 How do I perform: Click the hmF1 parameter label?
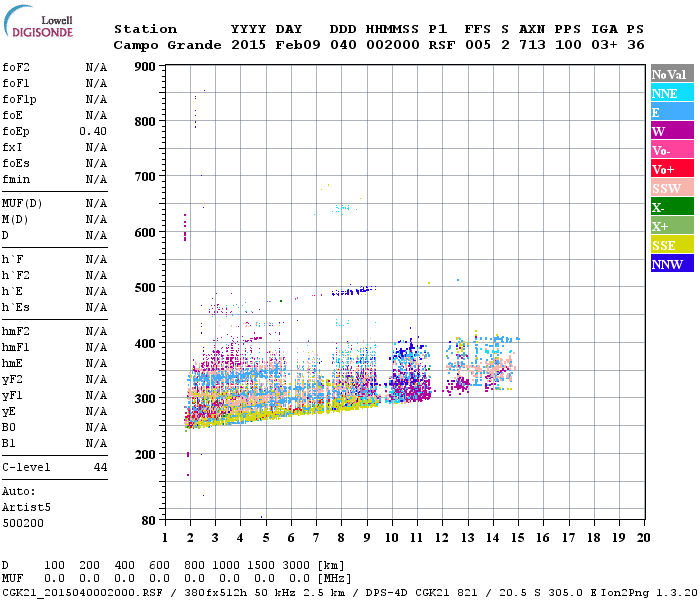[16, 347]
